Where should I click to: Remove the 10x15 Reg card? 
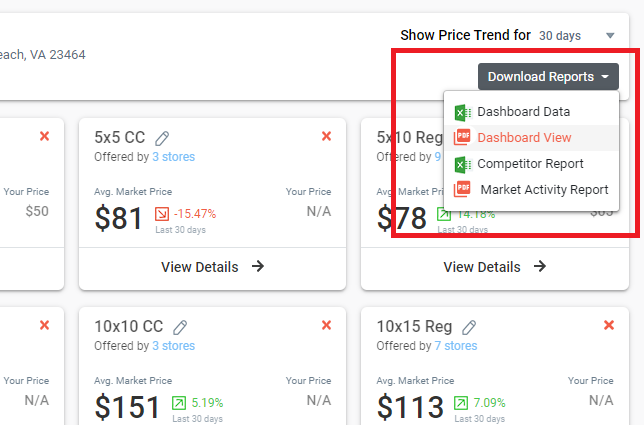click(x=609, y=325)
